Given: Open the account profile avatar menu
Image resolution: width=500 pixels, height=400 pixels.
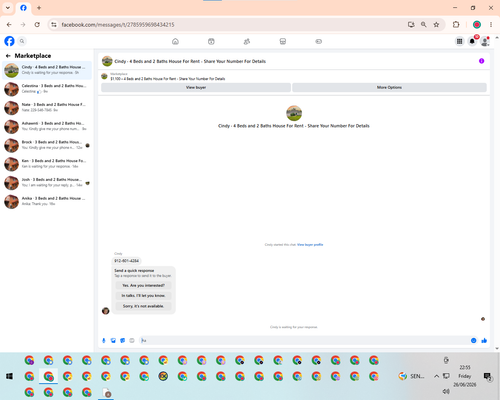Looking at the screenshot, I should click(485, 41).
